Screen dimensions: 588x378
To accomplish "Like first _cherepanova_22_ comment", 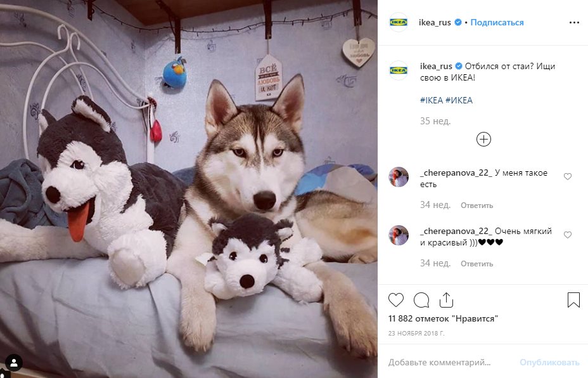I will (x=567, y=177).
